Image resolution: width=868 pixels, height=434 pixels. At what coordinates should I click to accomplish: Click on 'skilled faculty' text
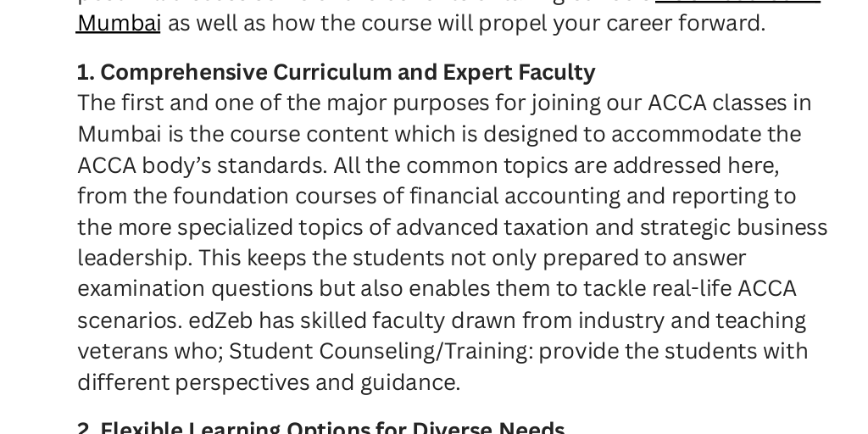[x=373, y=320]
